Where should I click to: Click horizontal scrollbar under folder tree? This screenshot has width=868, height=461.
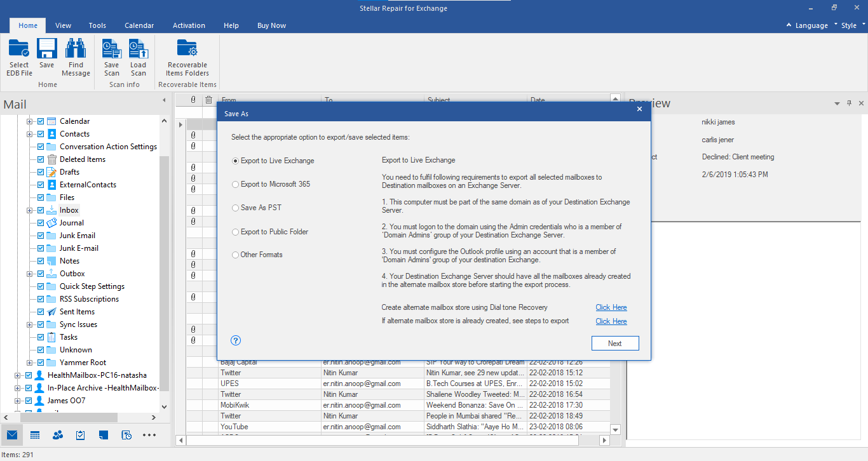pyautogui.click(x=70, y=417)
